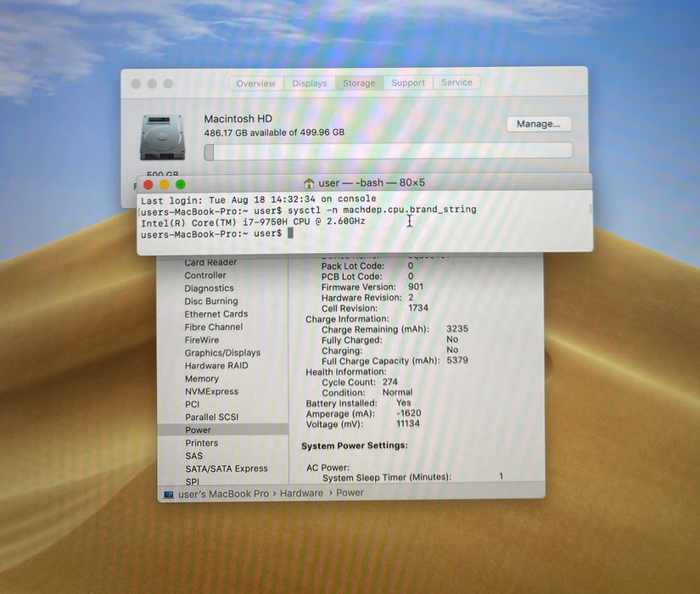Image resolution: width=700 pixels, height=594 pixels.
Task: Select Card Reader in the sidebar
Action: tap(210, 262)
